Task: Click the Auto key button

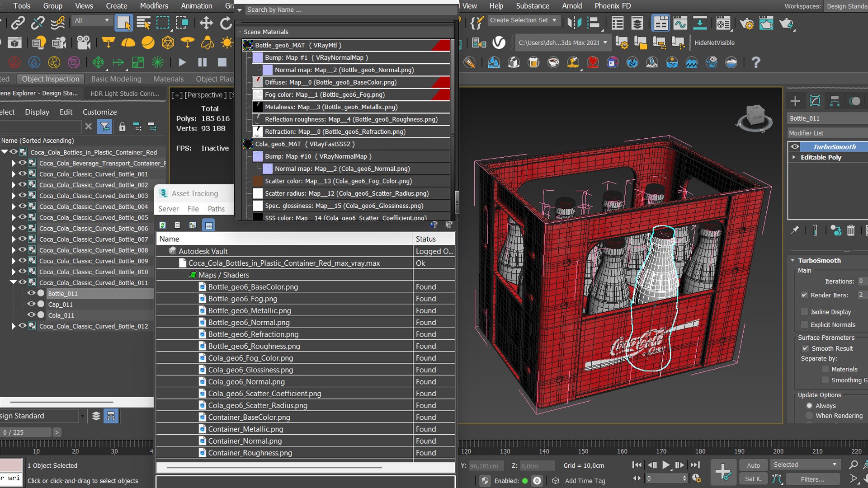Action: [x=753, y=465]
